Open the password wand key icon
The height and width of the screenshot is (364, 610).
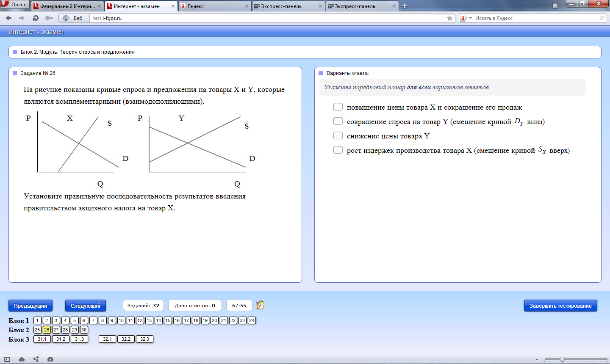[x=49, y=18]
